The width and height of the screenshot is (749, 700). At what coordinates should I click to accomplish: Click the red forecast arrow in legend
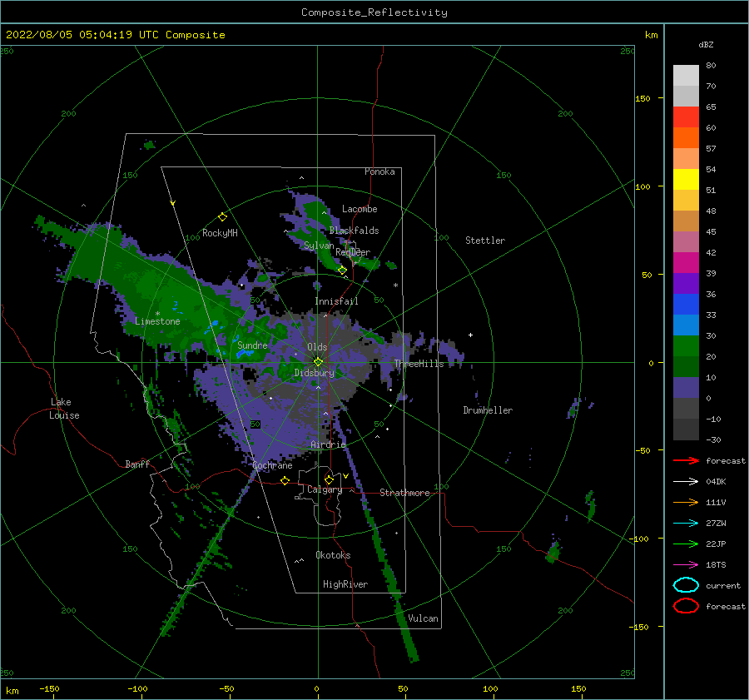pyautogui.click(x=686, y=460)
